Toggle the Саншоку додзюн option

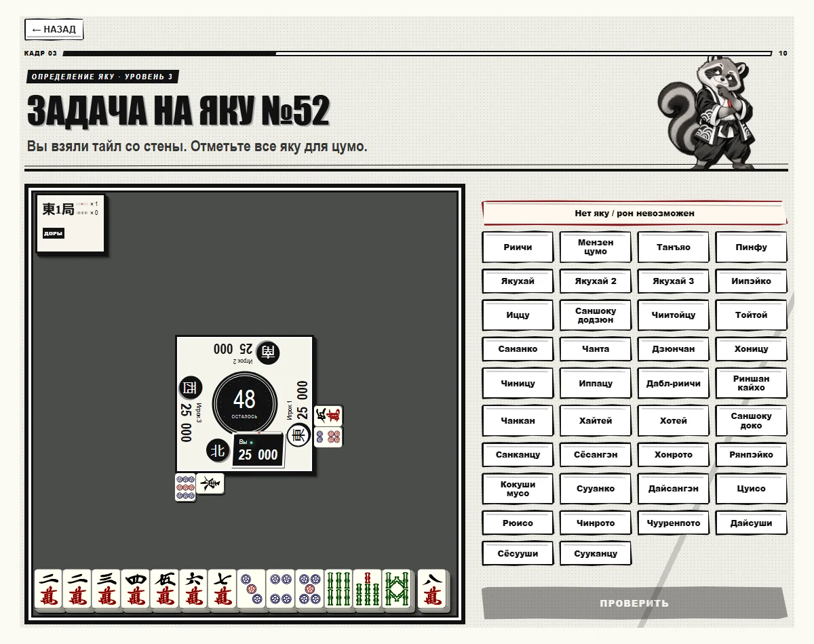coord(596,315)
